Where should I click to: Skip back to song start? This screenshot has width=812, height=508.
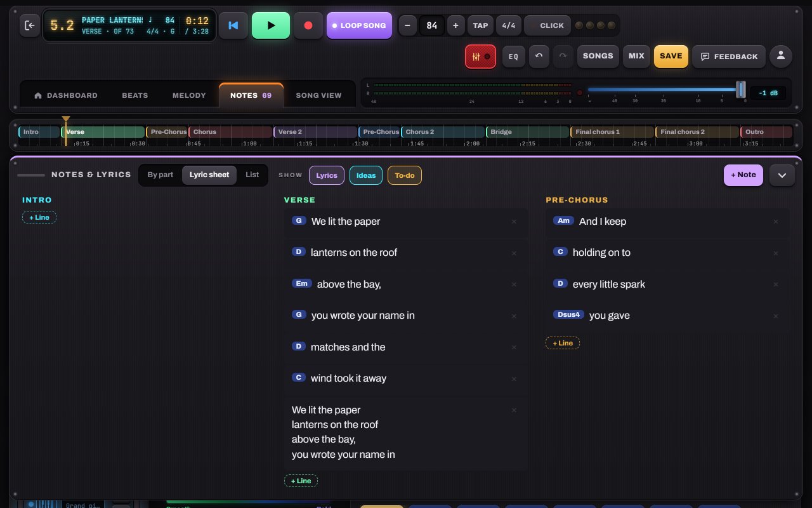point(233,25)
